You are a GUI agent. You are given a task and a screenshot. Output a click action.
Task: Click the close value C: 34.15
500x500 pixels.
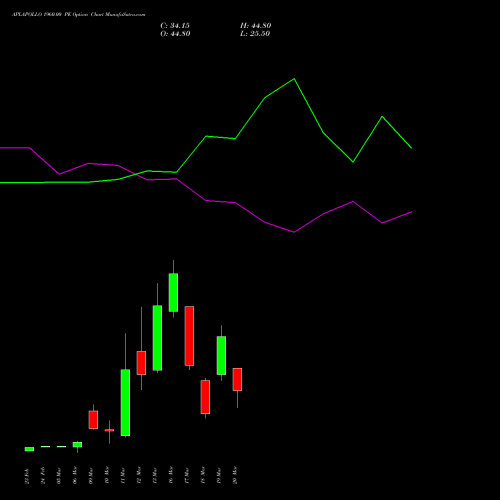pos(175,26)
